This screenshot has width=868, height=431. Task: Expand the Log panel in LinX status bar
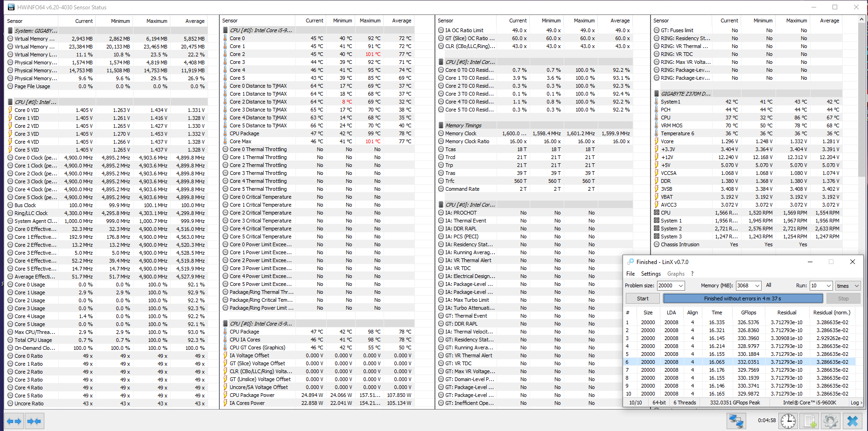click(856, 403)
